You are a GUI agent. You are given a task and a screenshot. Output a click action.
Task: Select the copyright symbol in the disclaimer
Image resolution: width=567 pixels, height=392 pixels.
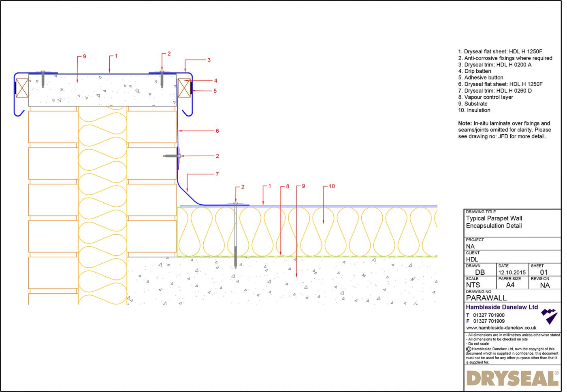pyautogui.click(x=468, y=348)
